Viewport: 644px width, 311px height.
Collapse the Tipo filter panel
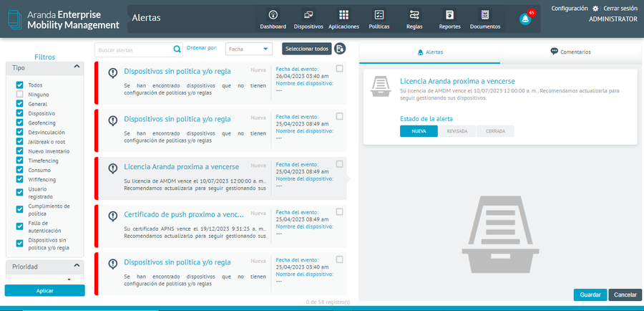coord(77,67)
